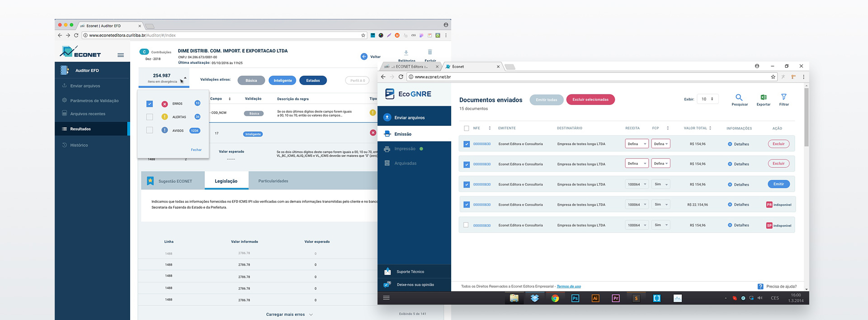The width and height of the screenshot is (868, 320).
Task: Click Fechar in the filter popup
Action: 196,150
